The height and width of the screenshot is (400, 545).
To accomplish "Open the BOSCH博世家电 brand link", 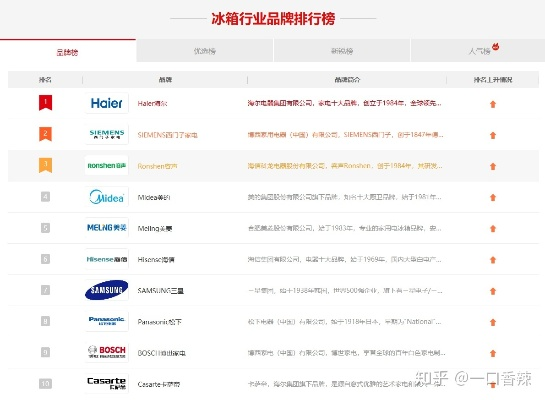I will (x=162, y=353).
